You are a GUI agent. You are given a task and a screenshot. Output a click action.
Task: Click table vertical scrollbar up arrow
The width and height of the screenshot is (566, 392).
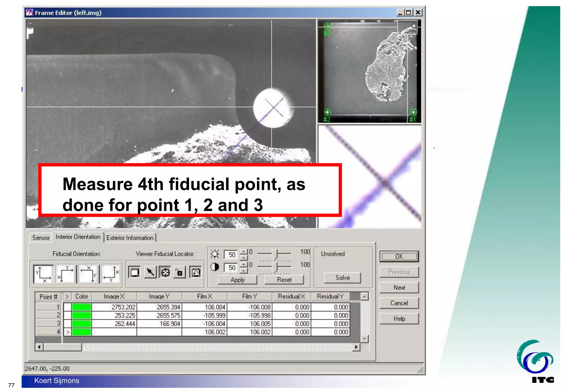[365, 296]
